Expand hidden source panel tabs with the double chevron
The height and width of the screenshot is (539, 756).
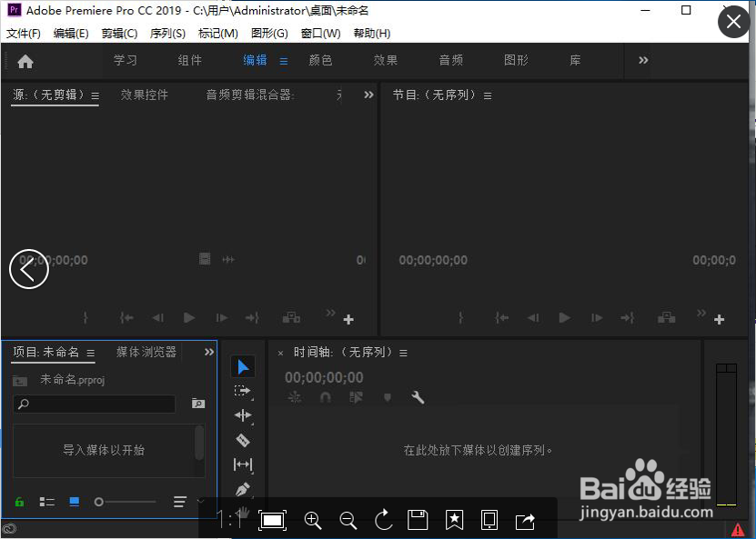pyautogui.click(x=368, y=94)
